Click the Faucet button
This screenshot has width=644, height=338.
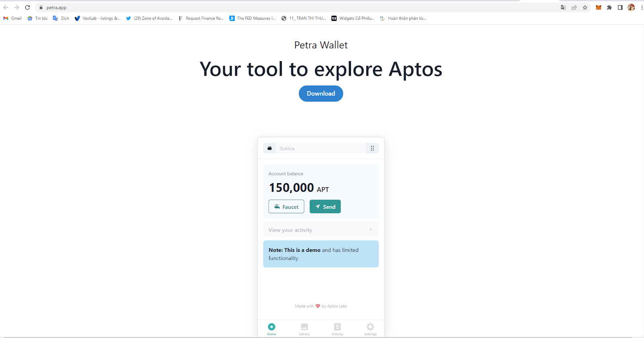click(286, 207)
